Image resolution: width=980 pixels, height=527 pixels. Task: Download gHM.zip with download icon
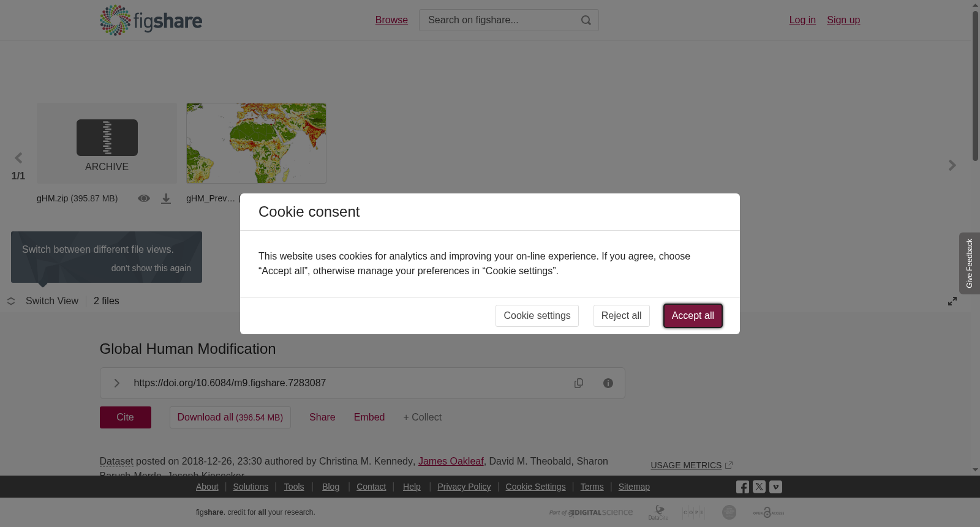[x=166, y=199]
